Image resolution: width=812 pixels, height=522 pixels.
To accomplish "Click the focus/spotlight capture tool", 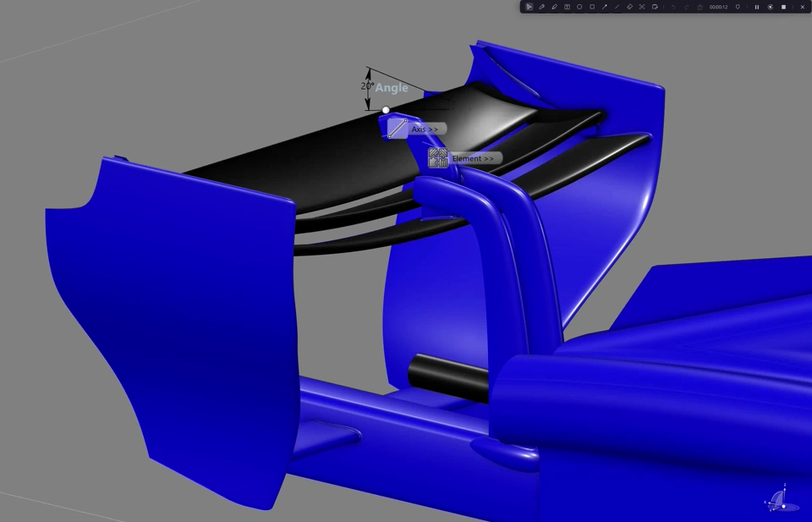I will [642, 7].
